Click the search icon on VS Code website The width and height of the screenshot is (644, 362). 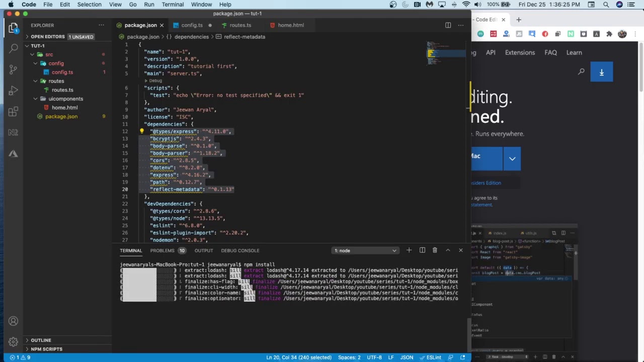(581, 72)
